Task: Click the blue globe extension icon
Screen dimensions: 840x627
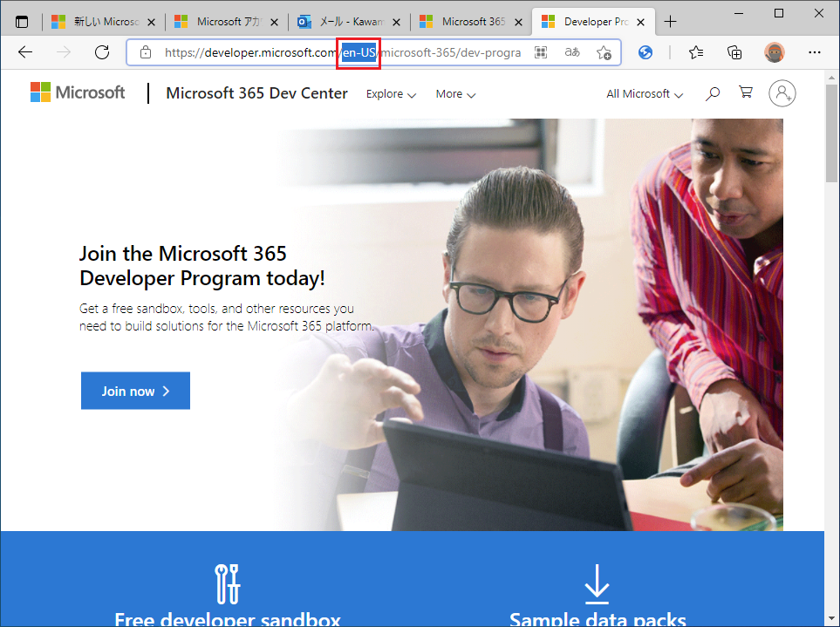Action: pos(645,52)
